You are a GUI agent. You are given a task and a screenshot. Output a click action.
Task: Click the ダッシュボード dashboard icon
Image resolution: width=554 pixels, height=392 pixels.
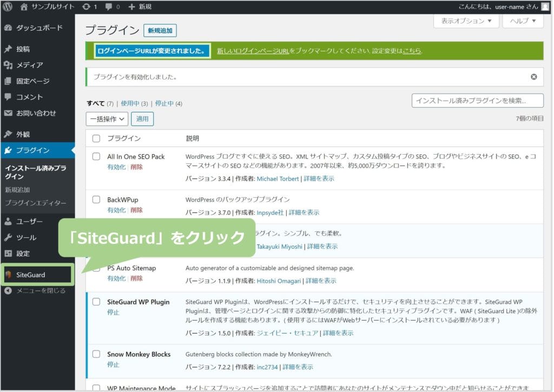click(8, 28)
